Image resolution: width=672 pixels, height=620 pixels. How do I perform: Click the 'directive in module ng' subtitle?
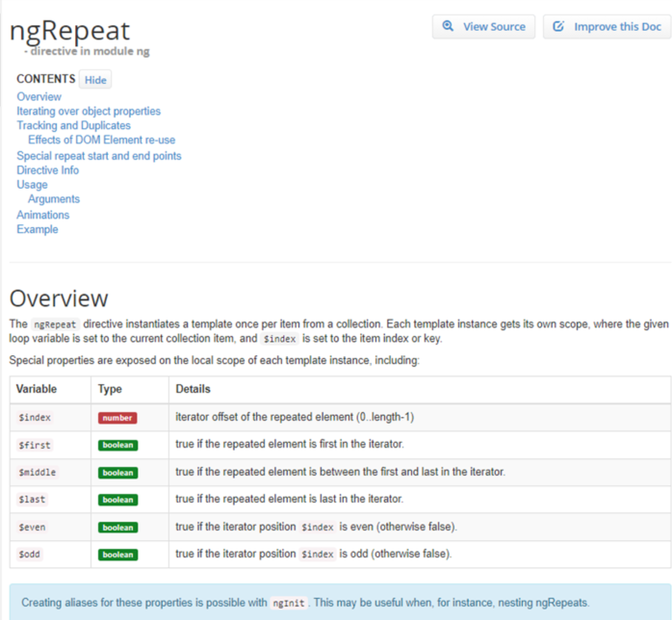(87, 51)
